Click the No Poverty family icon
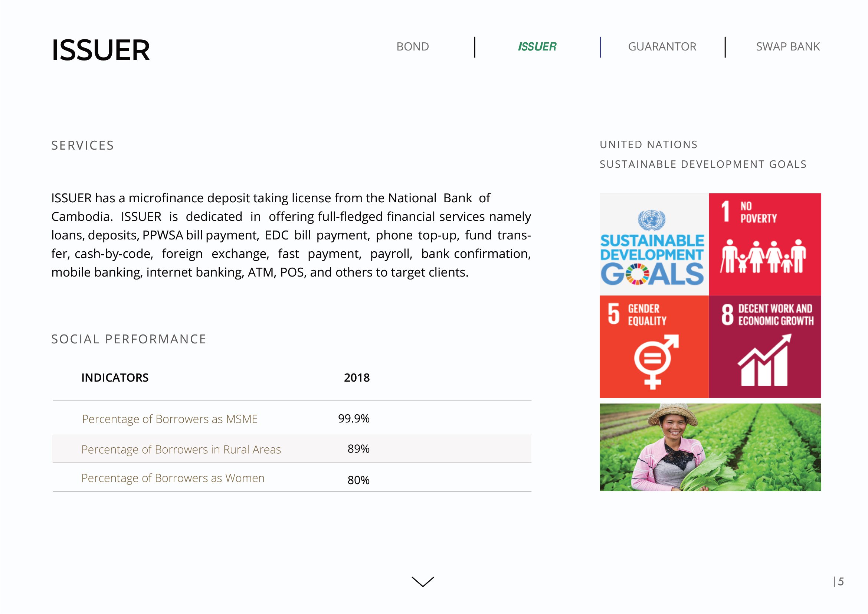868x614 pixels. click(764, 257)
